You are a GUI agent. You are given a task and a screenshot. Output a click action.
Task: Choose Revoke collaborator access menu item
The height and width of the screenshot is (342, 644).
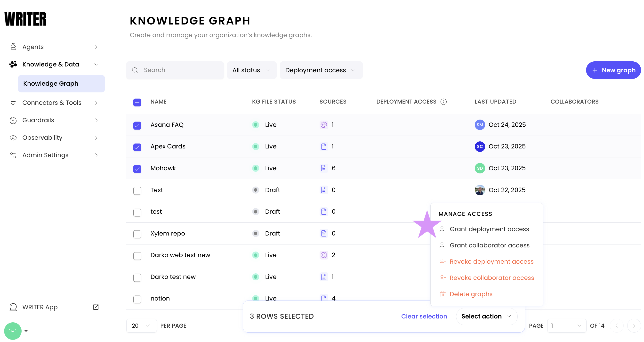[x=491, y=278]
